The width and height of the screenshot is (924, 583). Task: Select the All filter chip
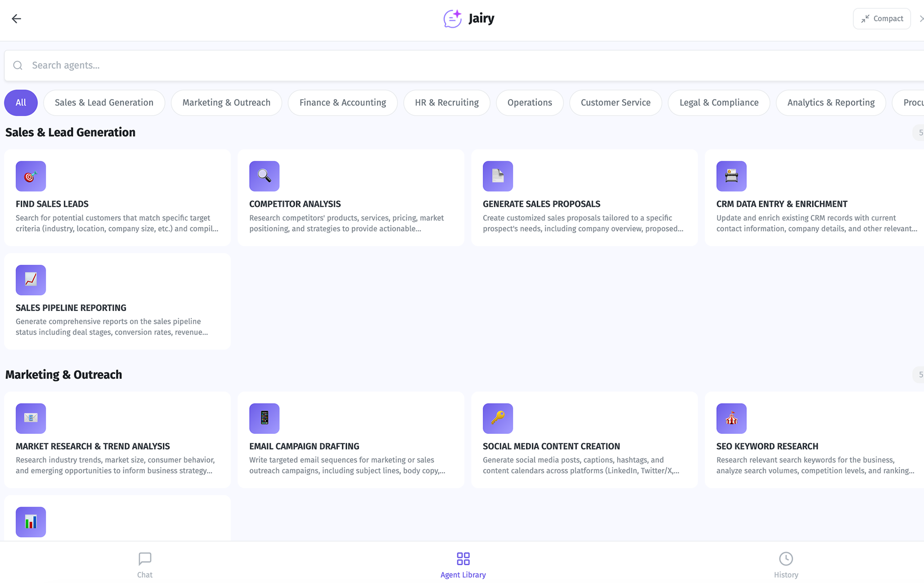point(21,103)
